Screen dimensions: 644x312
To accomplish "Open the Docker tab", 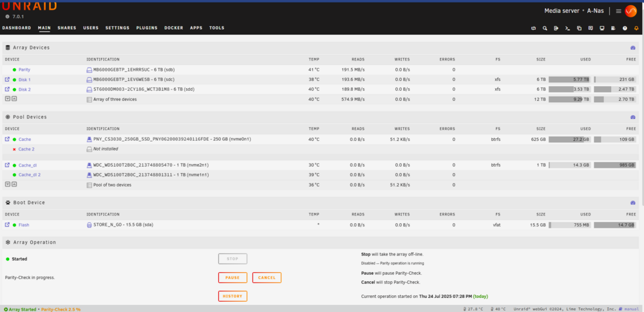I will click(174, 28).
